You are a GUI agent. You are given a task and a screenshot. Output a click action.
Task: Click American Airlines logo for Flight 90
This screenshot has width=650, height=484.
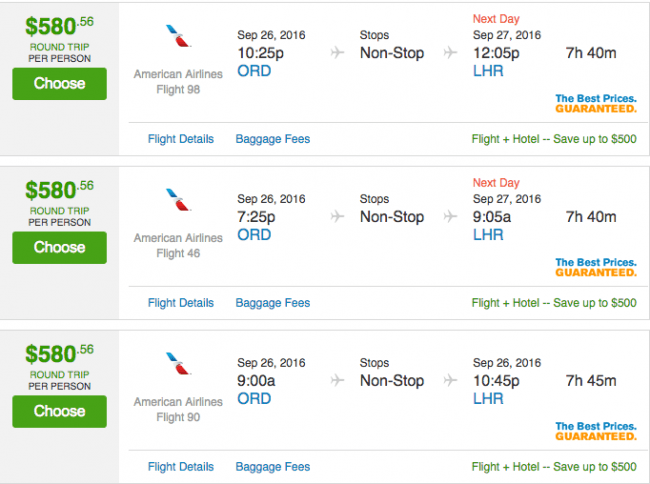178,366
